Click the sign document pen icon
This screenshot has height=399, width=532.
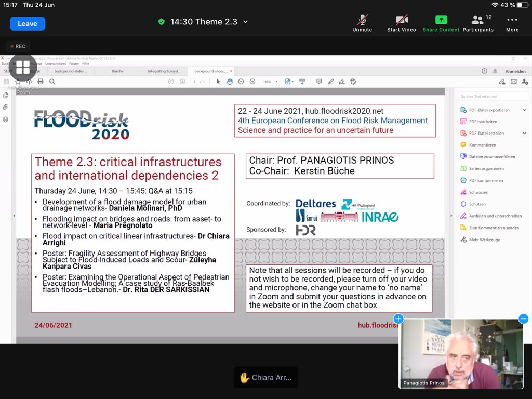(x=342, y=82)
